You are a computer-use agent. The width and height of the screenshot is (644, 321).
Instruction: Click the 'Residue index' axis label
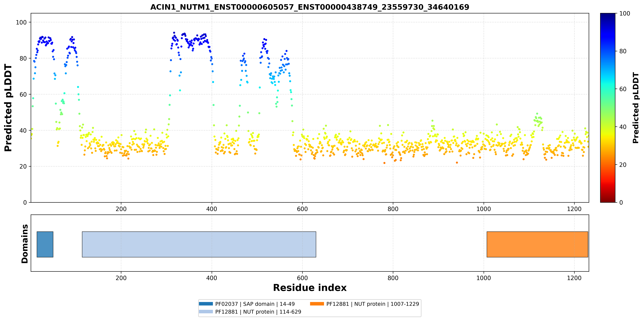310,288
